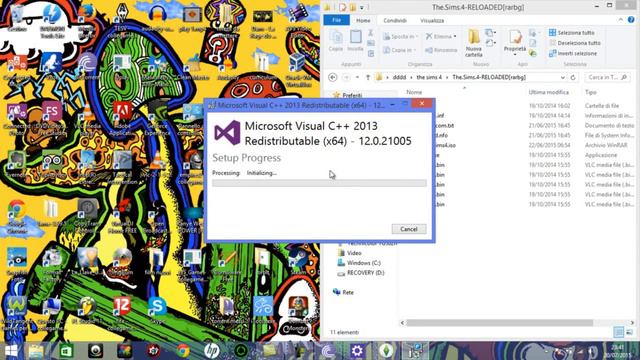640x360 pixels.
Task: Open the gear settings taskbar icon
Action: (x=357, y=351)
